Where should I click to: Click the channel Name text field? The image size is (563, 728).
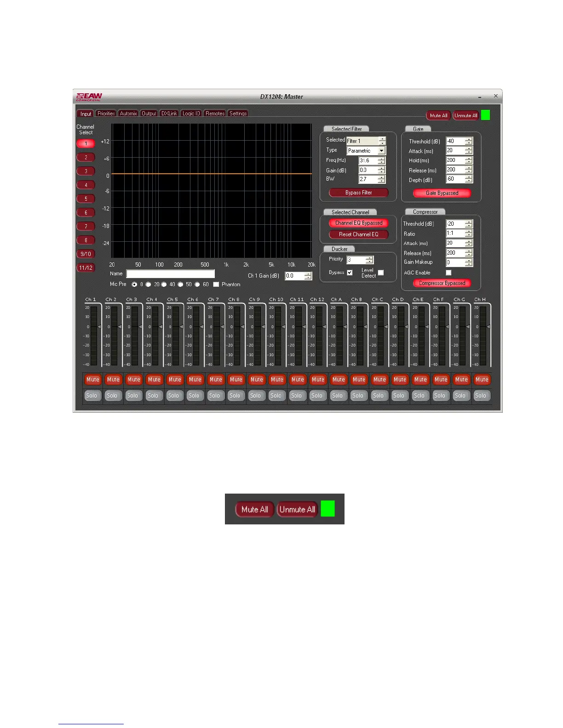[x=171, y=274]
